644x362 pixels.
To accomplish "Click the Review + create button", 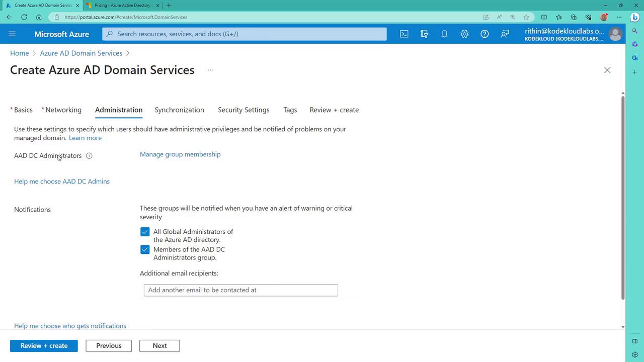I will pyautogui.click(x=44, y=346).
